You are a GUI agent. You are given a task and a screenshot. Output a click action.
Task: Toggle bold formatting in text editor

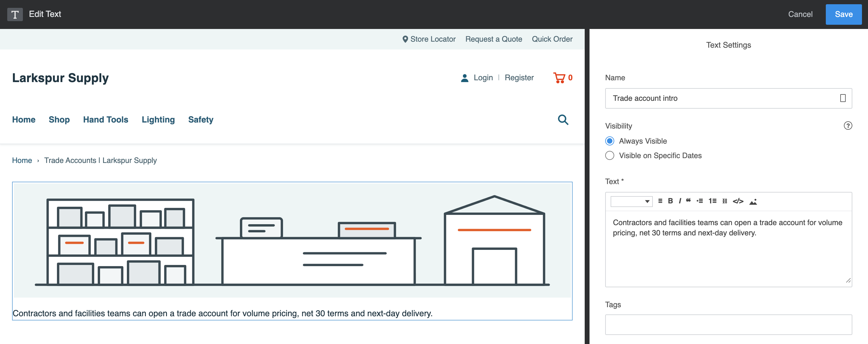click(x=670, y=201)
